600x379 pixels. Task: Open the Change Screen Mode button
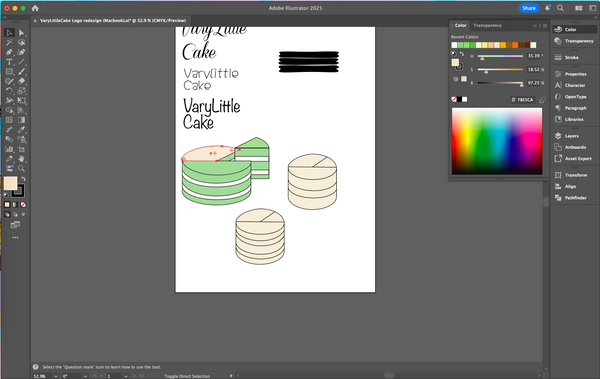point(15,225)
